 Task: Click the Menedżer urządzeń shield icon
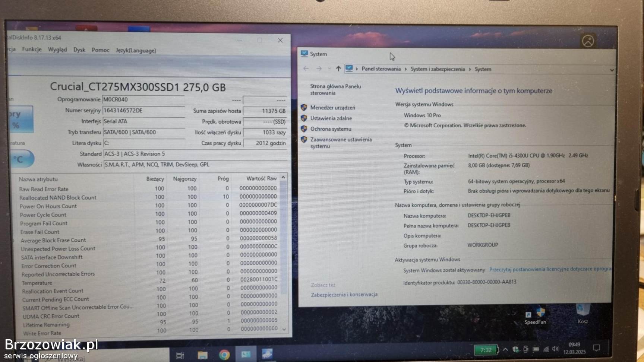pos(304,107)
